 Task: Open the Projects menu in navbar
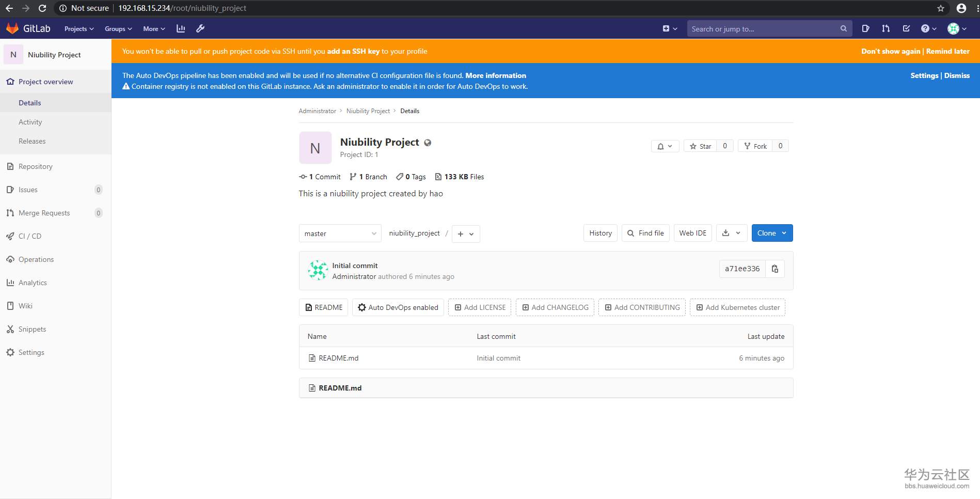coord(79,29)
